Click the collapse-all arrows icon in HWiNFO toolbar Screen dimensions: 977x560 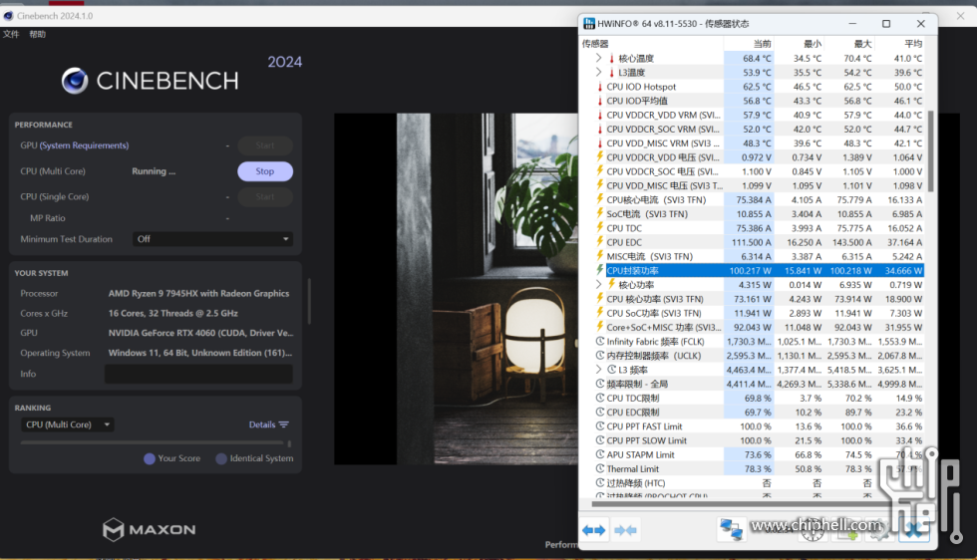coord(625,530)
